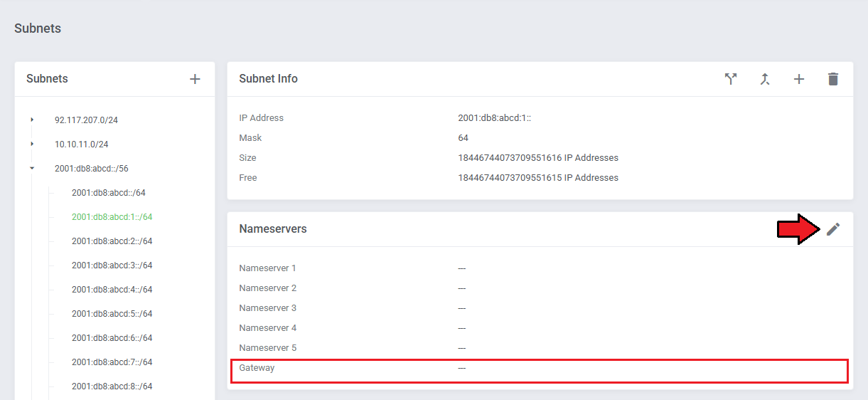Pick subnet 2001:db8:abcd:5::/64 in the tree
This screenshot has width=868, height=400.
pos(112,314)
